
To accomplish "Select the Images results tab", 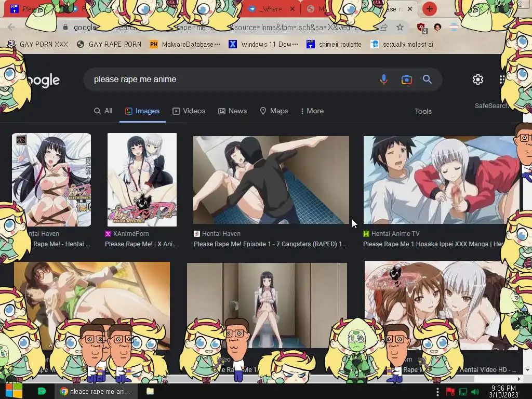I will point(142,111).
